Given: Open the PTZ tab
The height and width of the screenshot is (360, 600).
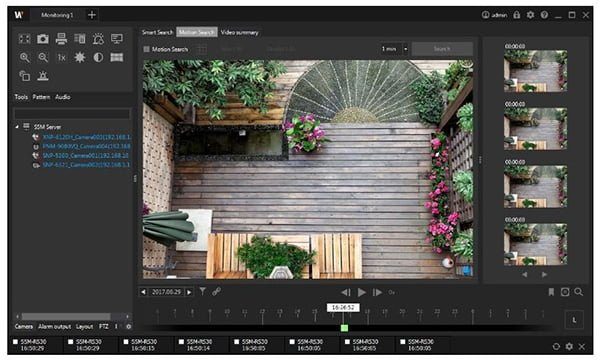Looking at the screenshot, I should click(104, 326).
